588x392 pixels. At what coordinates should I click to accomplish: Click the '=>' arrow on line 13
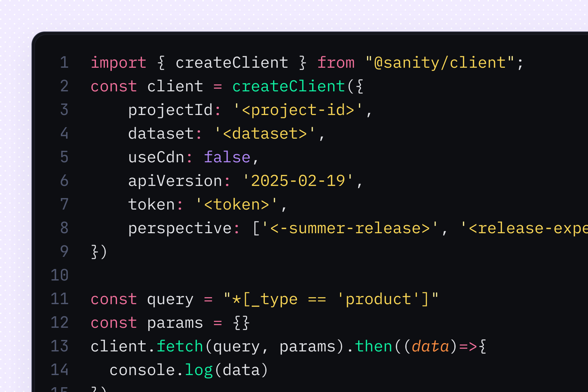[x=468, y=347]
